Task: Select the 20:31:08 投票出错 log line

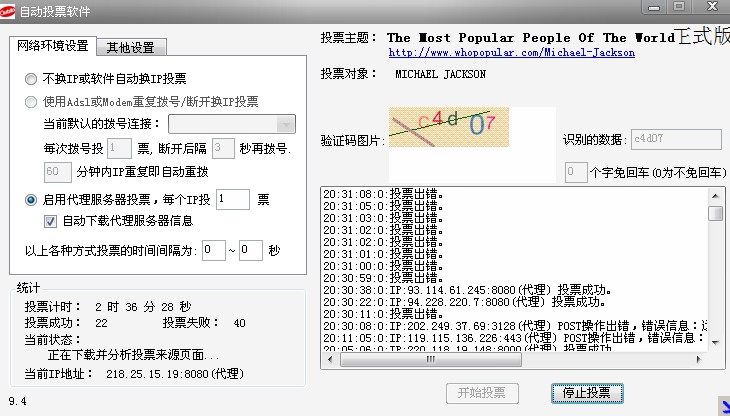Action: point(384,194)
